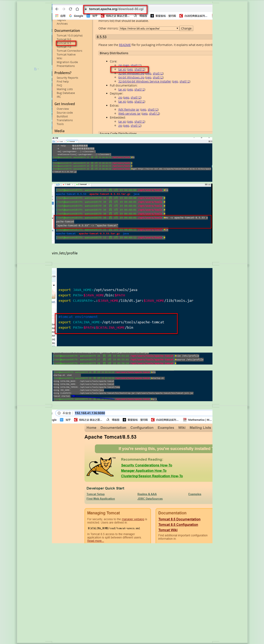264x644 pixels.
Task: Open the Mathematics bookmark with MIT icon
Action: pyautogui.click(x=197, y=420)
